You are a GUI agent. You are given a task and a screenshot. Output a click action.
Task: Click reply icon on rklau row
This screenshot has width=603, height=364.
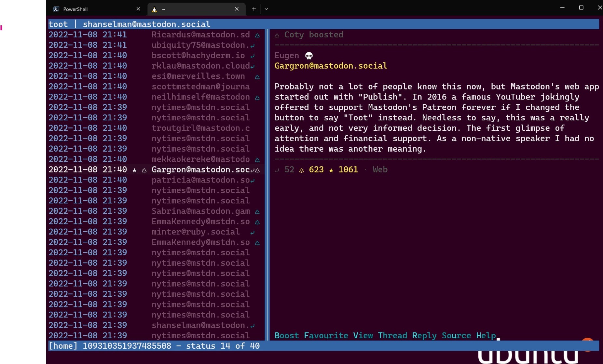coord(252,66)
